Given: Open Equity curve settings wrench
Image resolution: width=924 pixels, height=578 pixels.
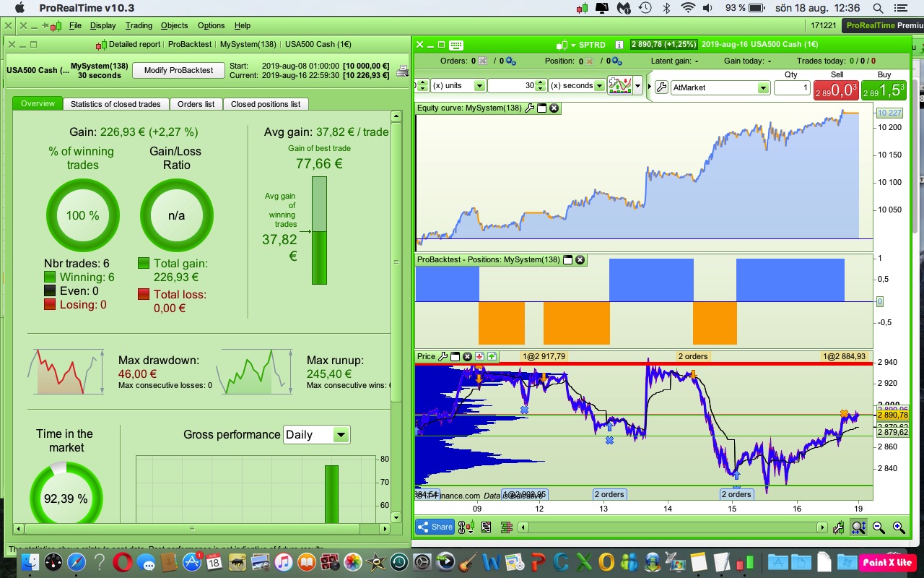Looking at the screenshot, I should [529, 108].
